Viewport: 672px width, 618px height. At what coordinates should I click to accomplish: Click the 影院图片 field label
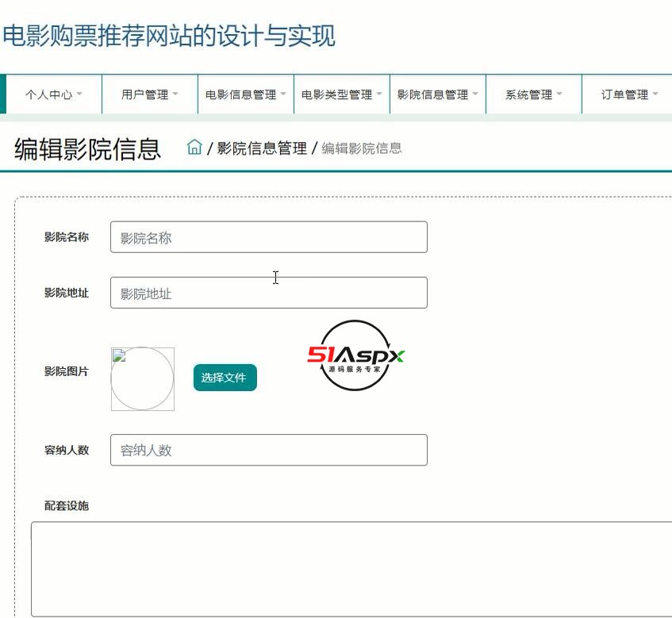pos(67,371)
